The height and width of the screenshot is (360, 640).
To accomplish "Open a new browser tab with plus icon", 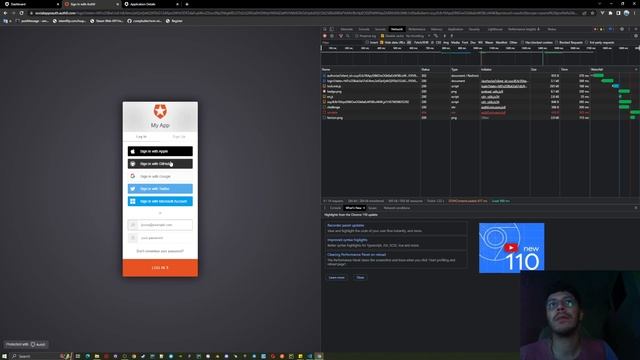I will [187, 4].
